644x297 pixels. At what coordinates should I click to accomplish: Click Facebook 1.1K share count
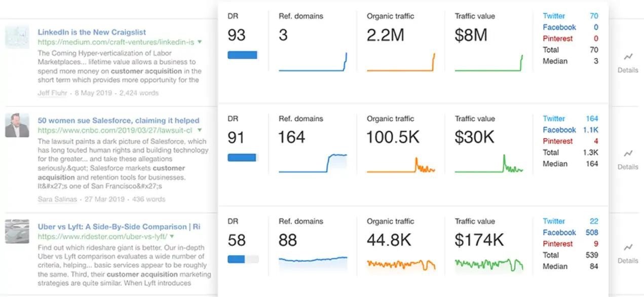[x=592, y=130]
